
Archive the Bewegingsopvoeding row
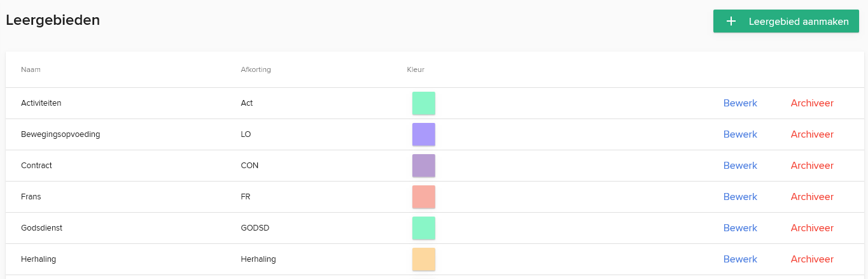pos(812,134)
